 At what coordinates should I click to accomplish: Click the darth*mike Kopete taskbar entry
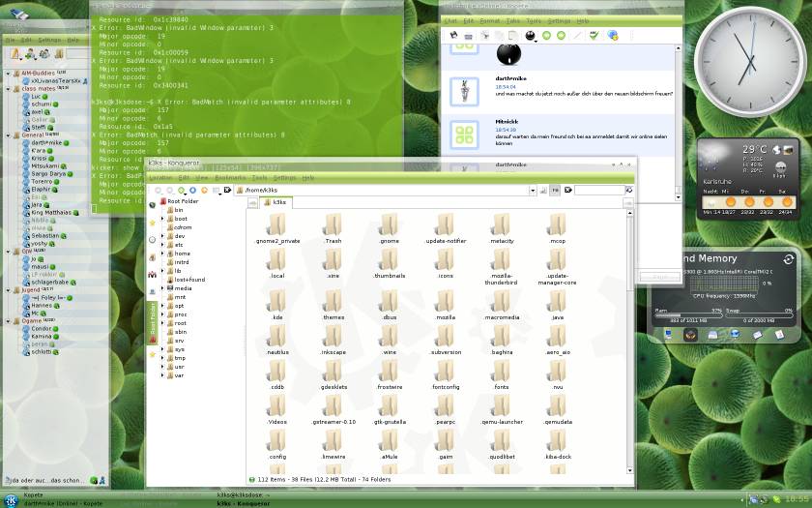[x=63, y=504]
